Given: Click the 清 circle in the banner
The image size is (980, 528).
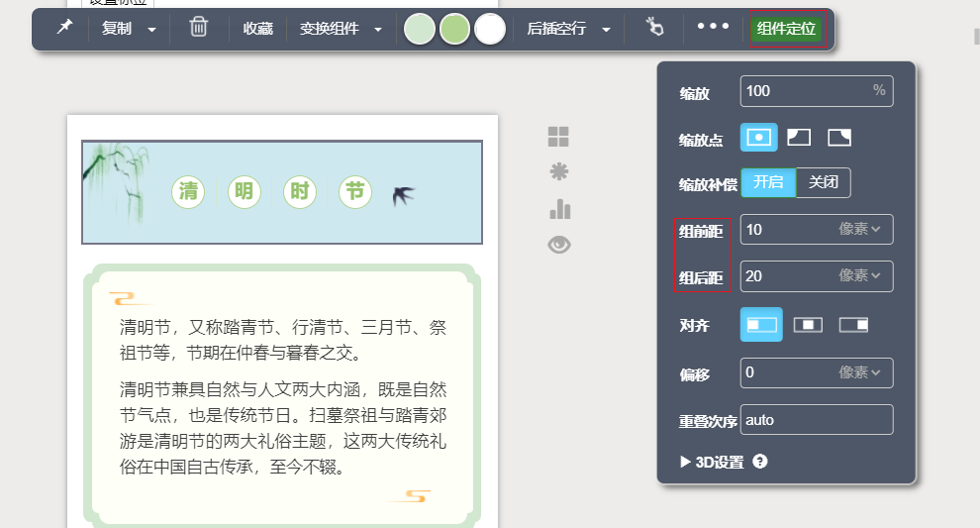Looking at the screenshot, I should pyautogui.click(x=188, y=191).
